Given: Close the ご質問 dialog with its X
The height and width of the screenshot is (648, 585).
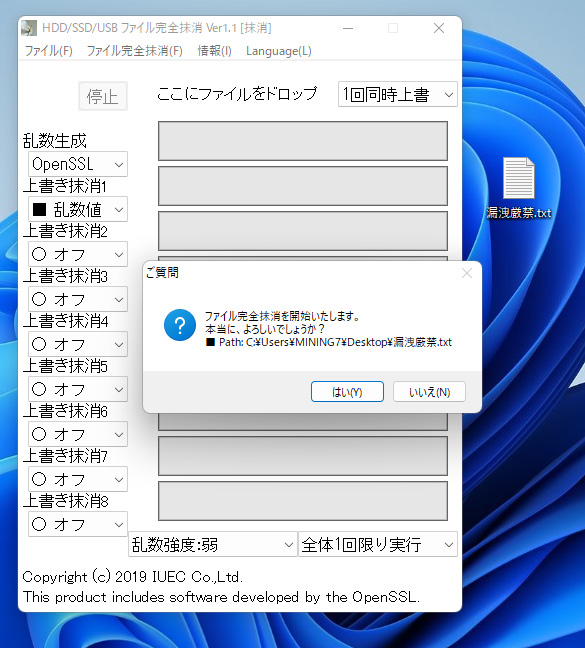Looking at the screenshot, I should 467,273.
